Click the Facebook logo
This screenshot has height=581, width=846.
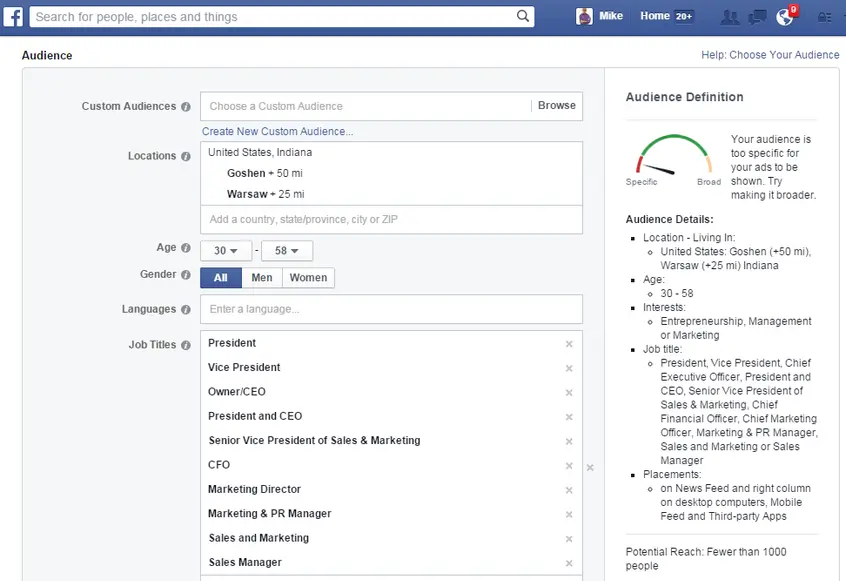tap(12, 17)
